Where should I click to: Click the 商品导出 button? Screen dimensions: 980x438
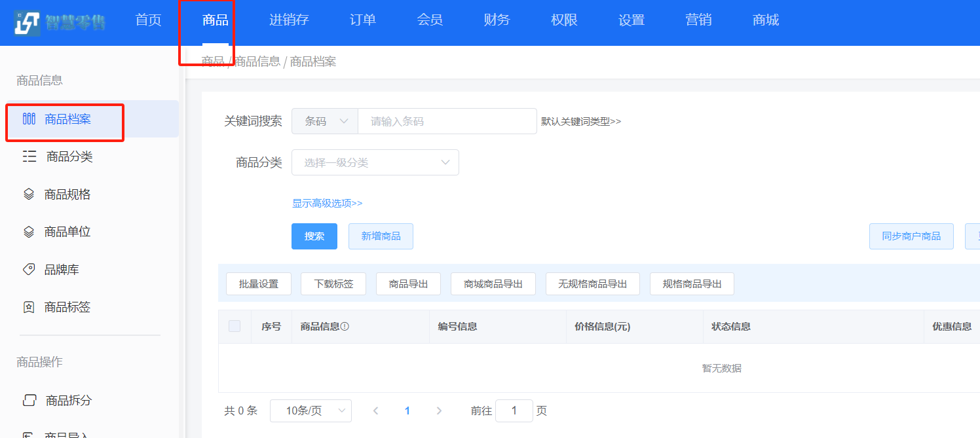click(408, 284)
